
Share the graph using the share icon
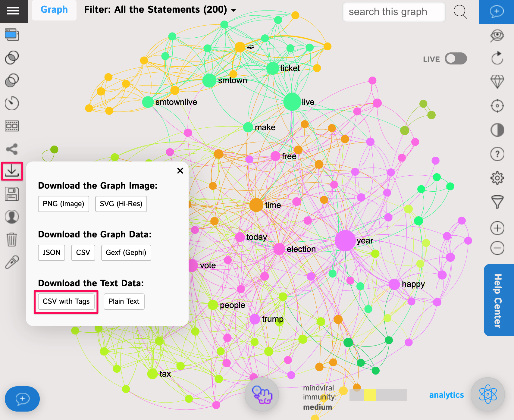[x=12, y=149]
